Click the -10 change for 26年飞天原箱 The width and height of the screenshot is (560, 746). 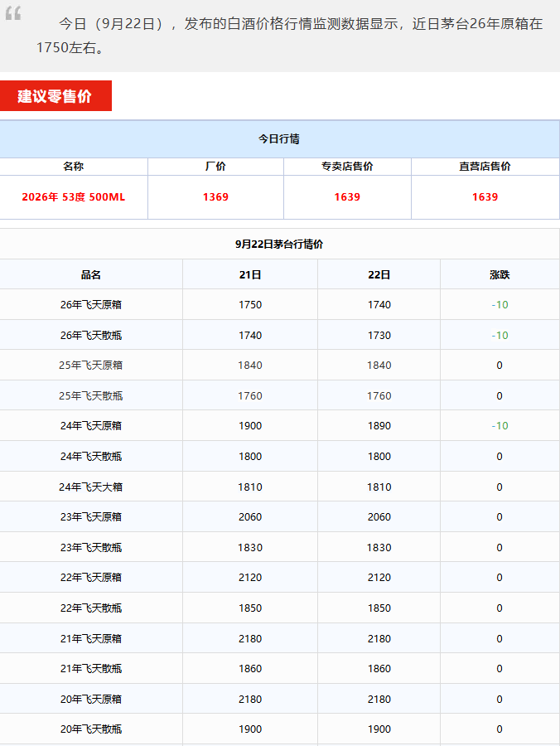500,304
